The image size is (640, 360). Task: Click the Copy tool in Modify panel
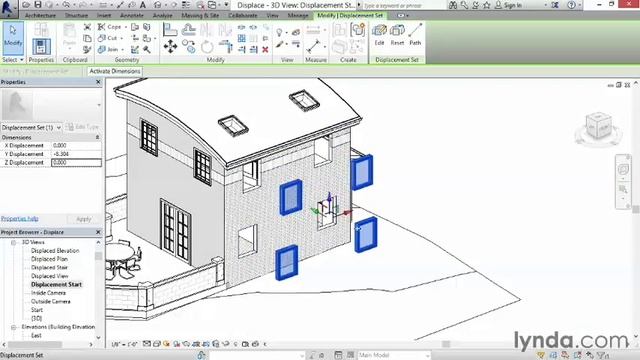(189, 46)
